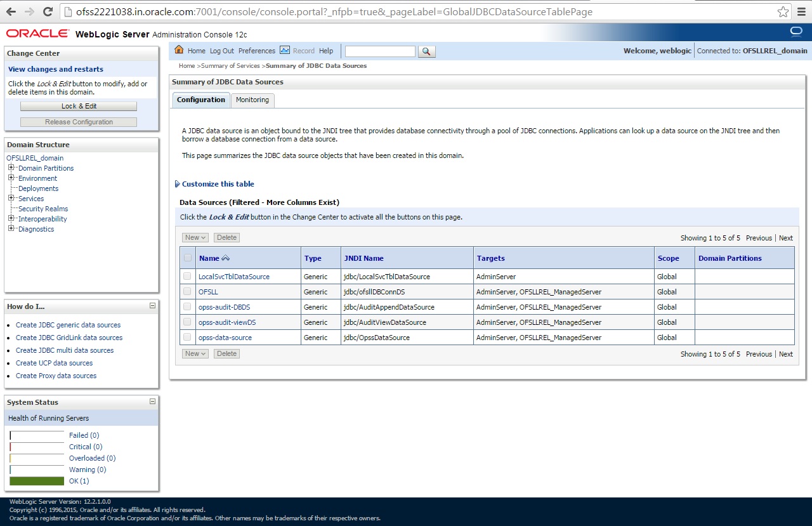Open the OFSLLREL_domain tree root
The width and height of the screenshot is (812, 526).
pos(35,158)
